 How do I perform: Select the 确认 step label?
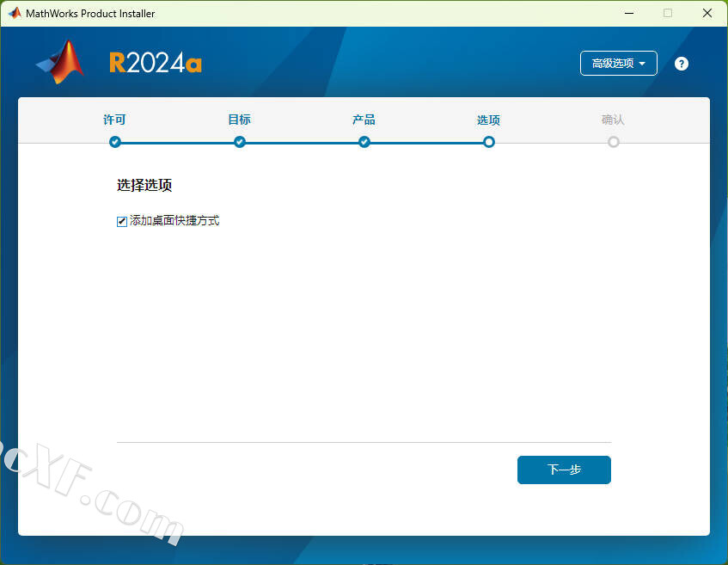click(613, 120)
